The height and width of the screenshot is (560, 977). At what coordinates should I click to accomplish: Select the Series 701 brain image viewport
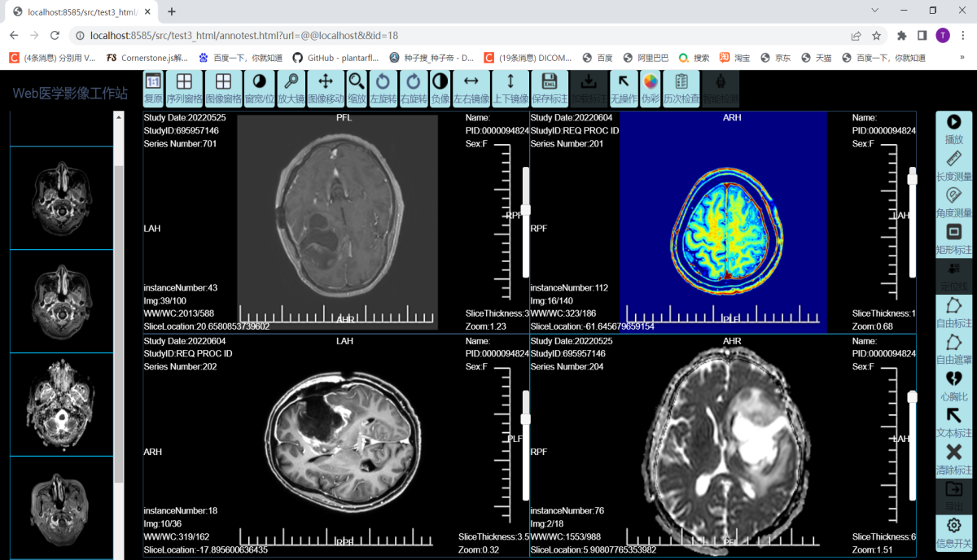(337, 222)
